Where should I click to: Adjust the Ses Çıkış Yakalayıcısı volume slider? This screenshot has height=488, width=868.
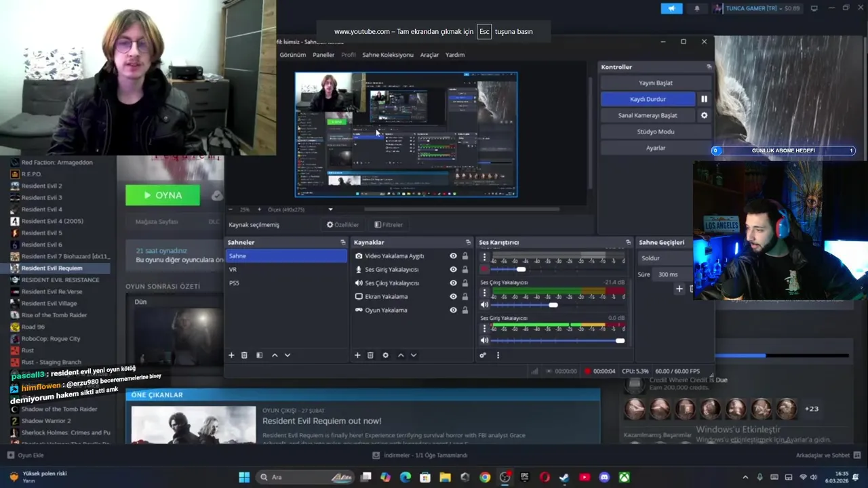coord(553,305)
